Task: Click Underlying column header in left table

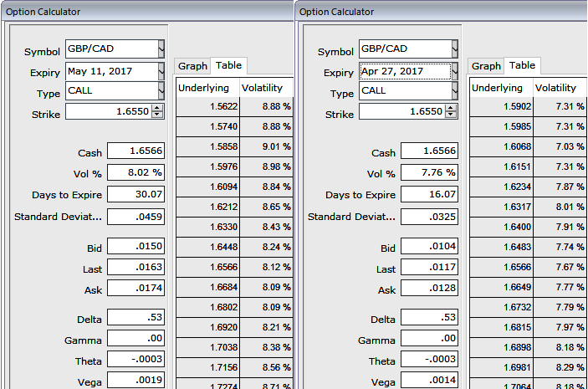Action: point(207,88)
